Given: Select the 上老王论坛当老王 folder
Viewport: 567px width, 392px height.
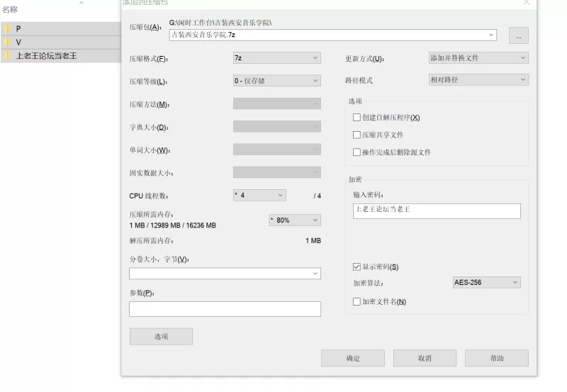Looking at the screenshot, I should [x=46, y=56].
